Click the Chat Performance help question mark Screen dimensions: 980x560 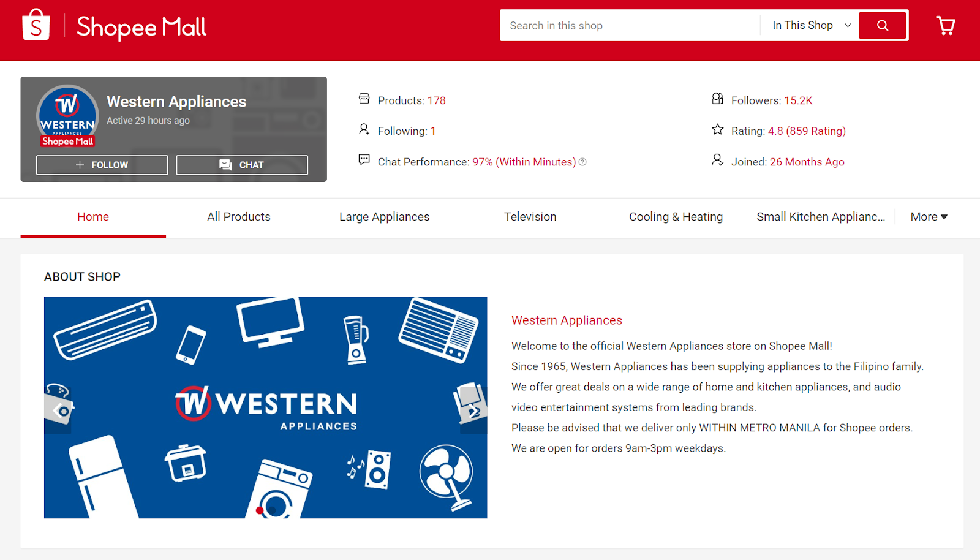point(582,162)
